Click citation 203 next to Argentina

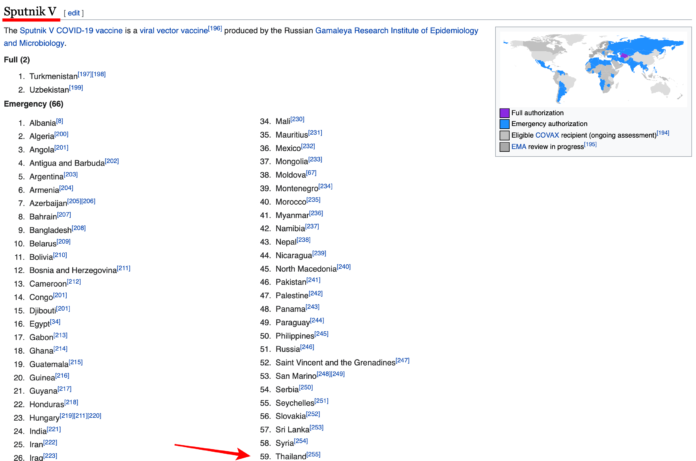71,174
